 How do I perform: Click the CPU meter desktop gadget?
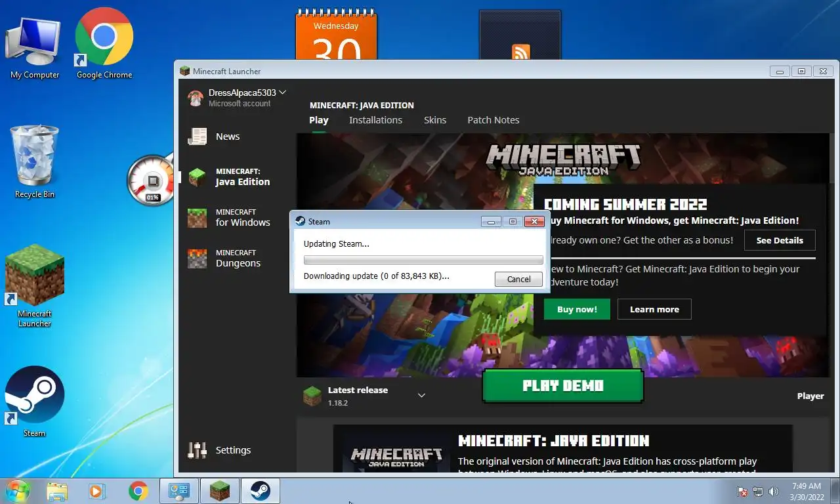[152, 180]
